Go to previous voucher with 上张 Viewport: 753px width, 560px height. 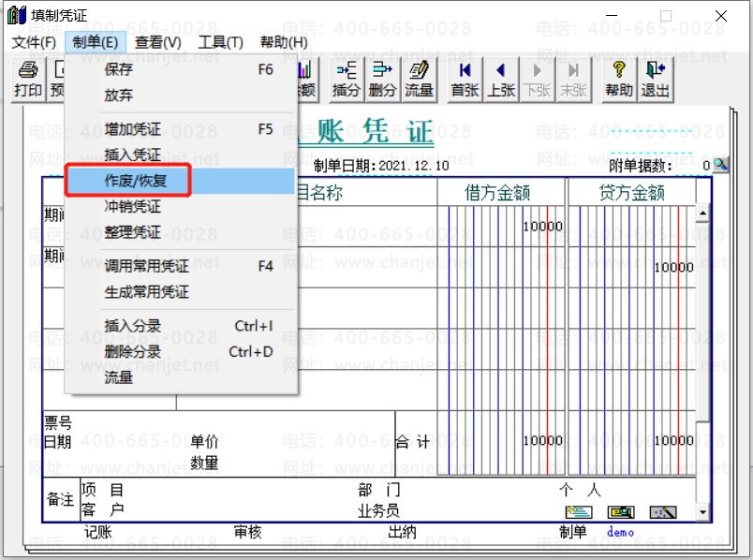[501, 80]
